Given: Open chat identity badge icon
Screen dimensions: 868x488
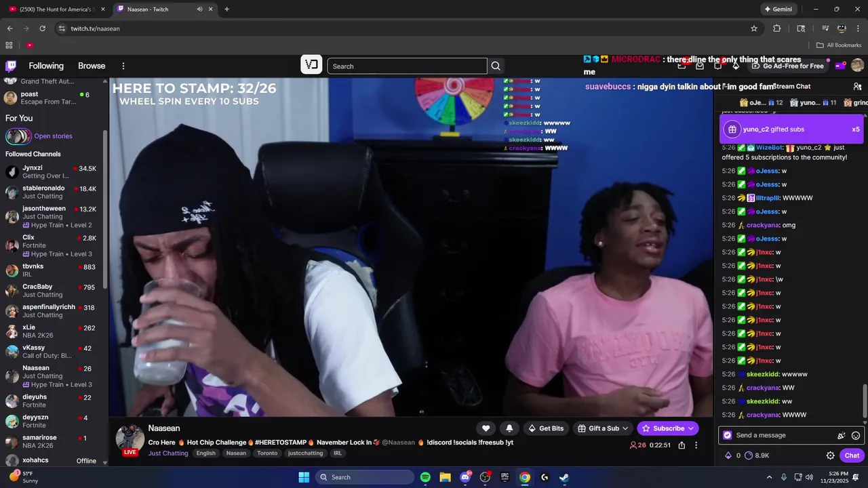Looking at the screenshot, I should click(x=728, y=435).
